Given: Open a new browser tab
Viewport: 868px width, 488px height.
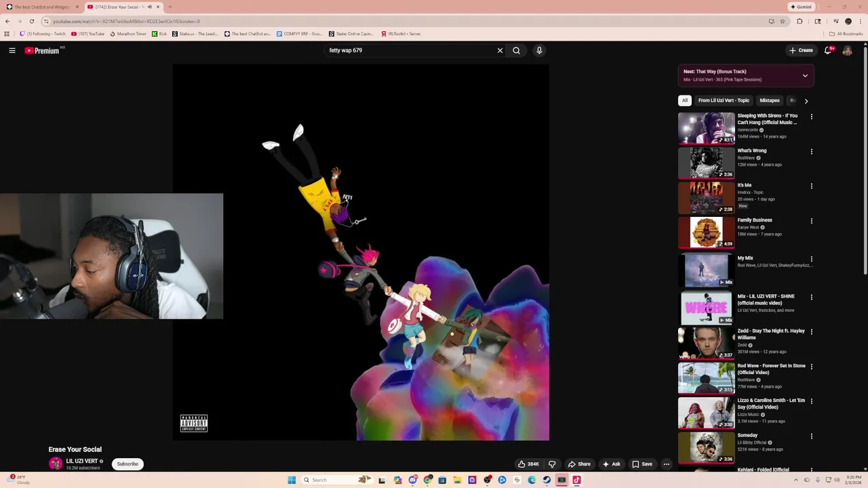Looking at the screenshot, I should [x=170, y=7].
